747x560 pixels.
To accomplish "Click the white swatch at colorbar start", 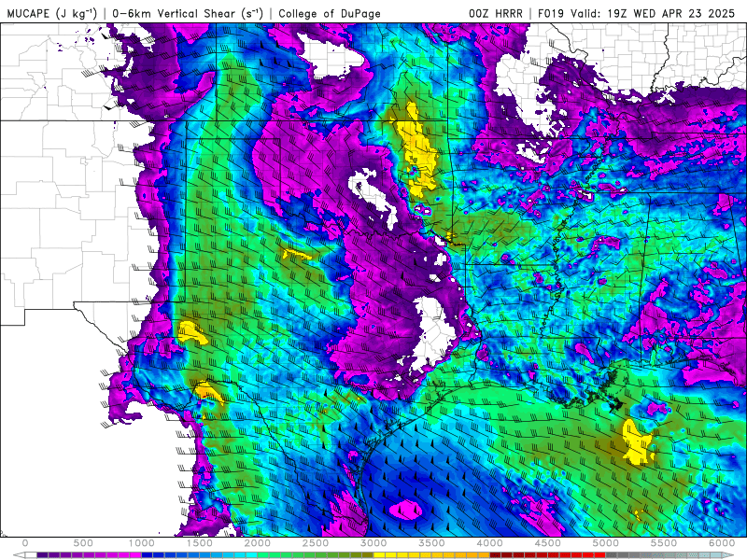I will tap(31, 555).
